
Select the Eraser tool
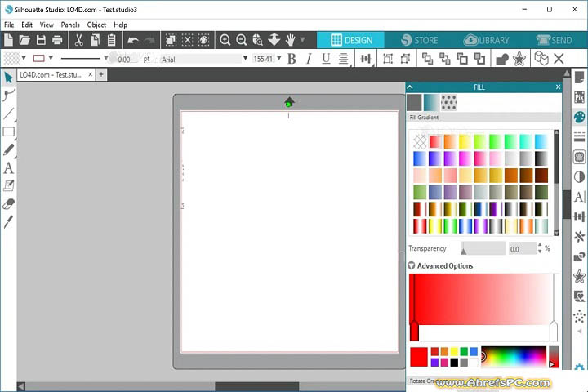pyautogui.click(x=9, y=204)
